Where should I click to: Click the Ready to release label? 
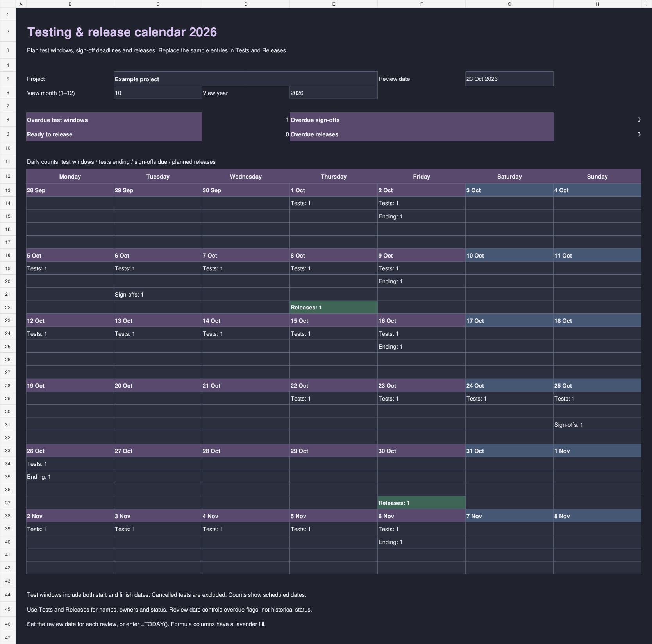(x=50, y=134)
